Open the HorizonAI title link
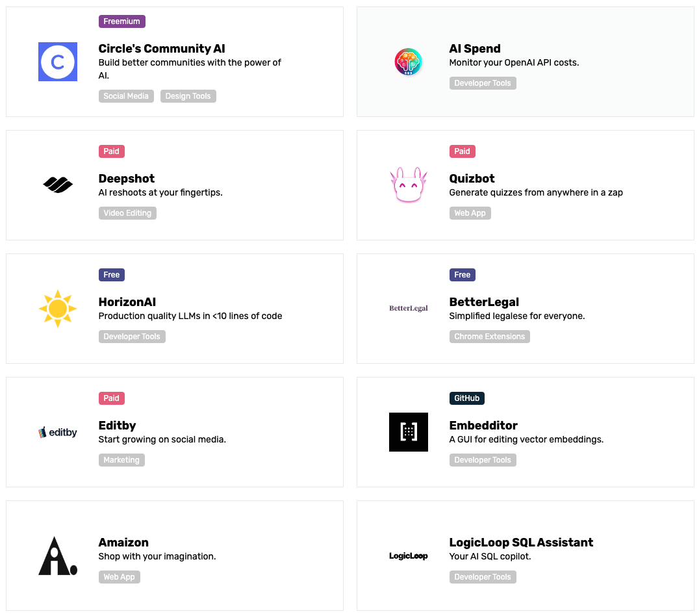The image size is (699, 616). coord(127,302)
